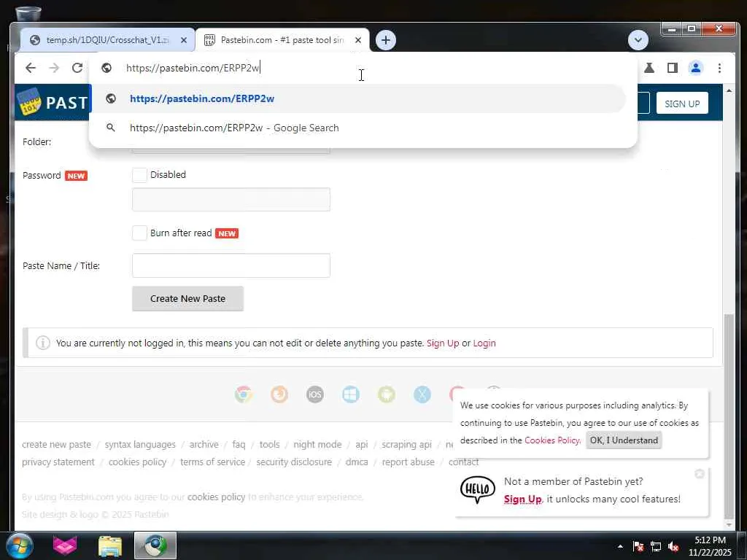Screen dimensions: 747x560
Task: Toggle the side panel icon
Action: click(x=672, y=68)
